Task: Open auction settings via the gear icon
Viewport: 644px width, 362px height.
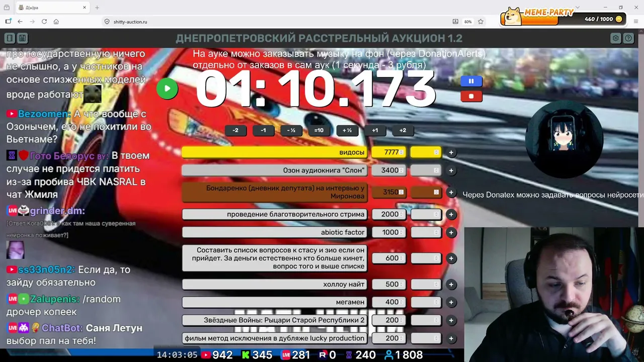Action: 615,38
